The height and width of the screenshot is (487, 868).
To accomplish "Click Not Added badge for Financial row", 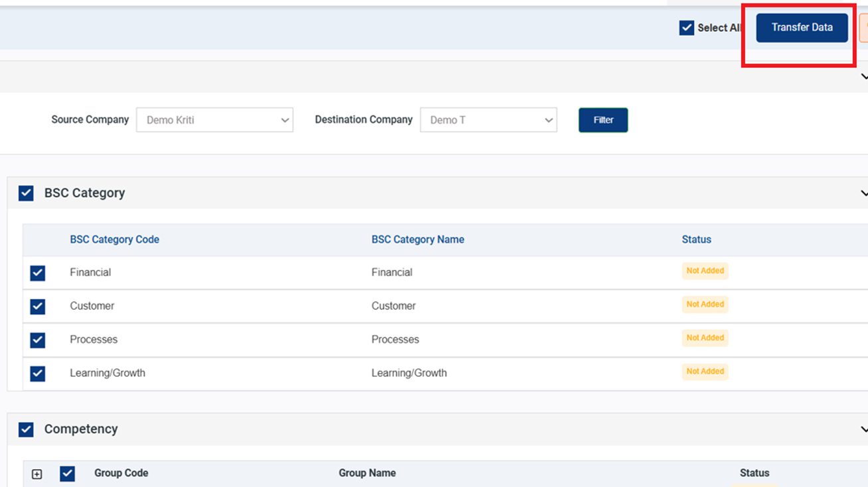I will pos(705,271).
